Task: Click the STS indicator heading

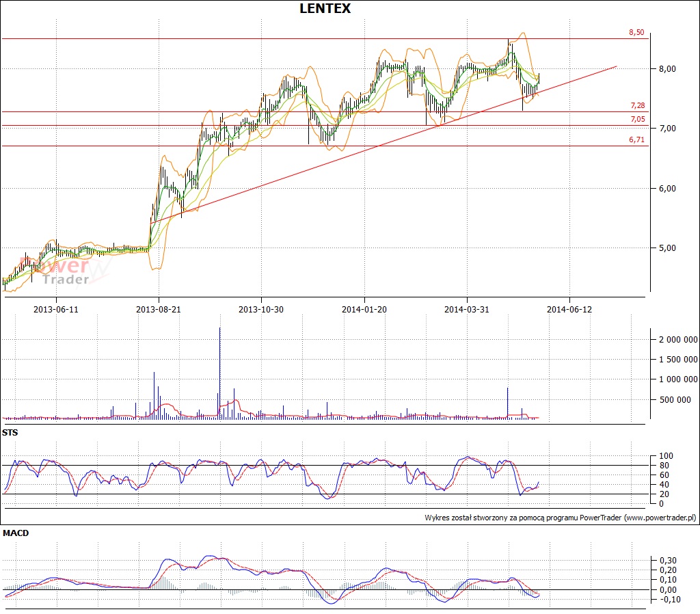Action: [x=10, y=432]
